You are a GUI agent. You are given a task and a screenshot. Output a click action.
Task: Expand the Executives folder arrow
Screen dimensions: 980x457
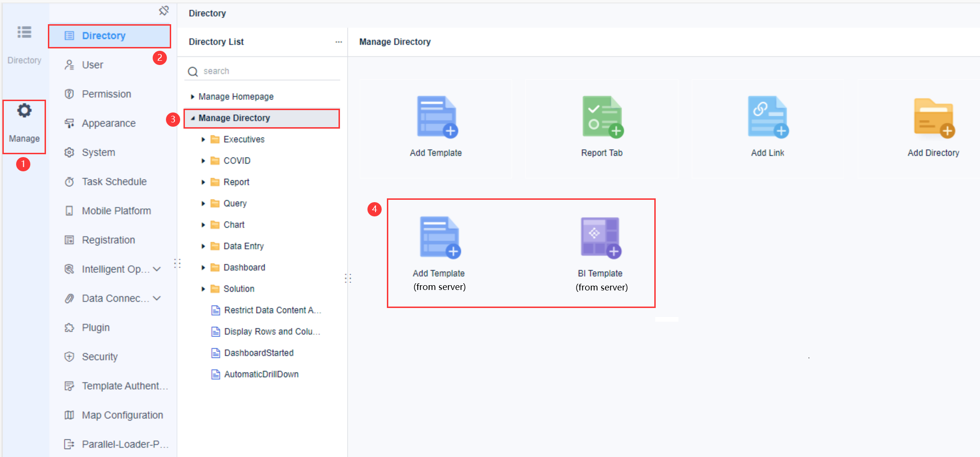(x=203, y=140)
